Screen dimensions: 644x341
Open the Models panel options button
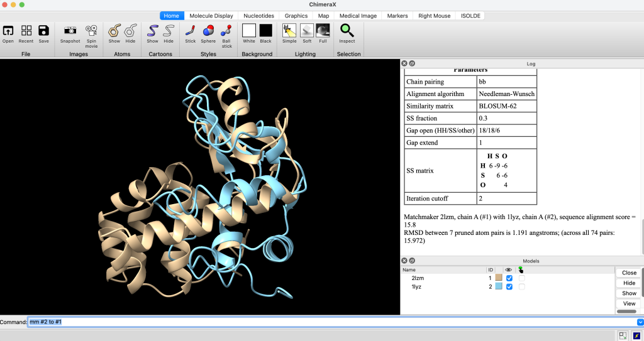412,261
